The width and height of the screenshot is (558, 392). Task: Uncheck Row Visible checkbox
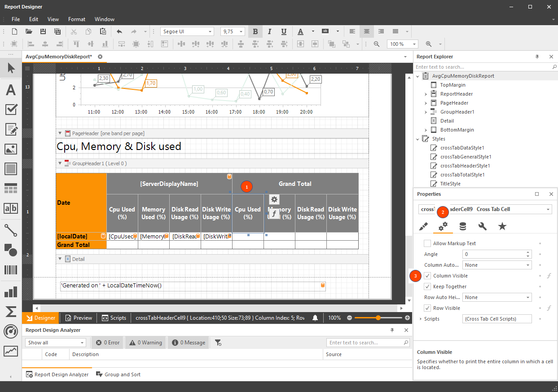[x=427, y=308]
